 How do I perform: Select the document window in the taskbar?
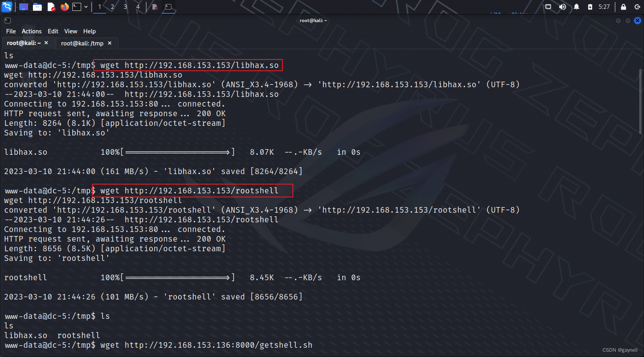(155, 7)
